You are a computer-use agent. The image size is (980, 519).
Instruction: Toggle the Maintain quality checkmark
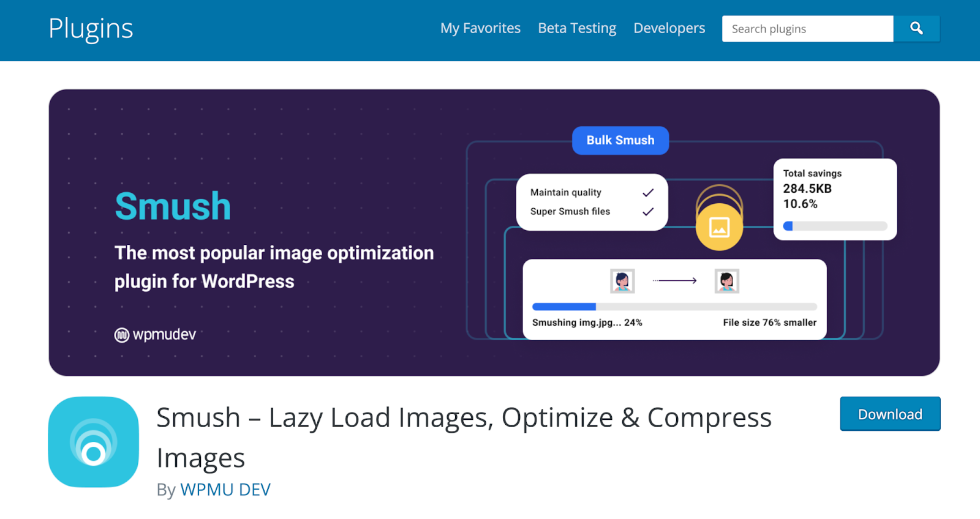click(648, 193)
